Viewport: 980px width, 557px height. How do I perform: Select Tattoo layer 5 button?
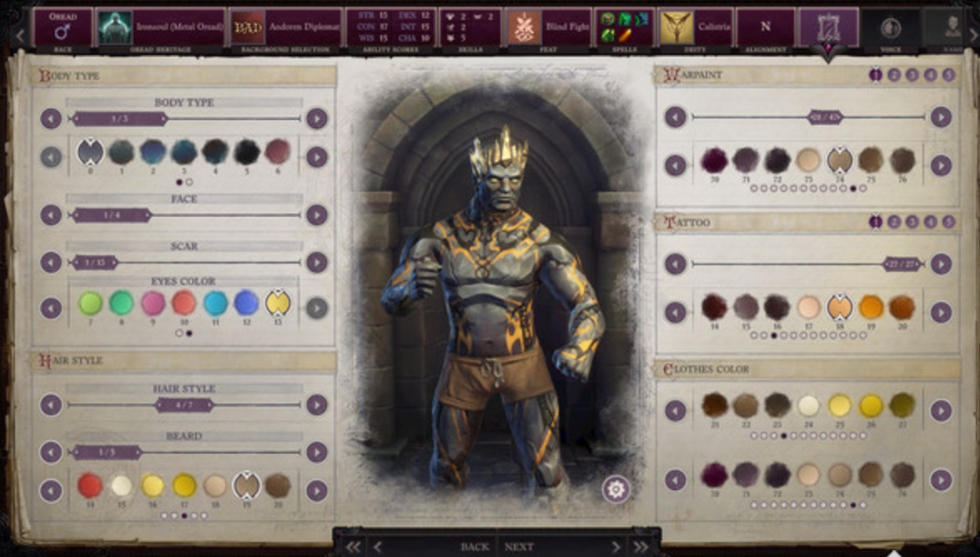949,222
